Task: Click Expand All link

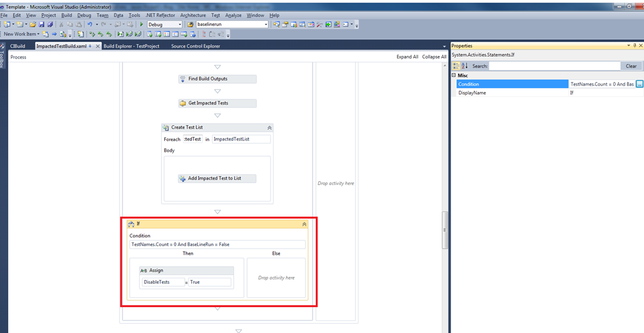Action: pyautogui.click(x=408, y=57)
